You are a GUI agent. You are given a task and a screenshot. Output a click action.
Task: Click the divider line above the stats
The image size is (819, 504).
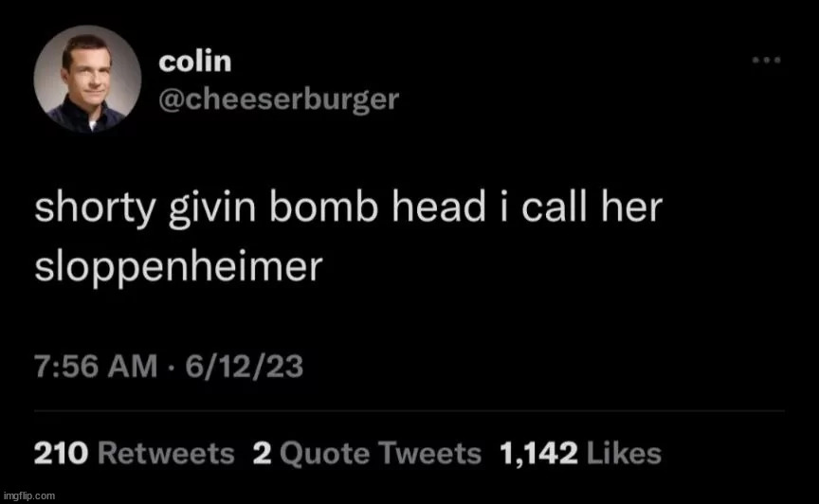pos(409,411)
